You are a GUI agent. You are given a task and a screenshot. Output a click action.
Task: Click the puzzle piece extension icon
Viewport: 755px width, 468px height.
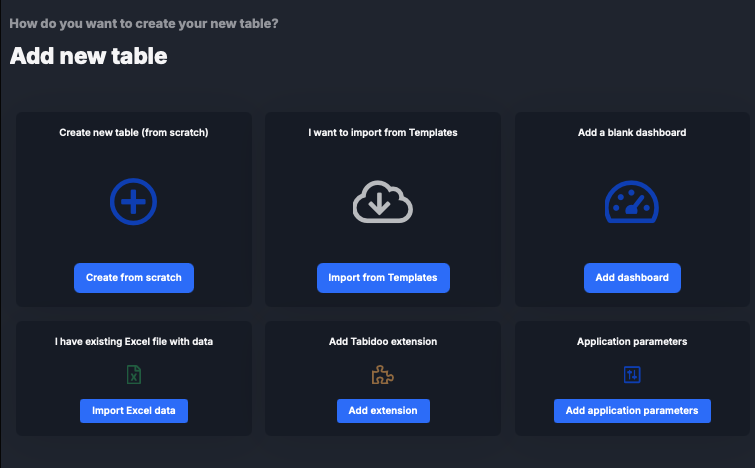tap(383, 375)
